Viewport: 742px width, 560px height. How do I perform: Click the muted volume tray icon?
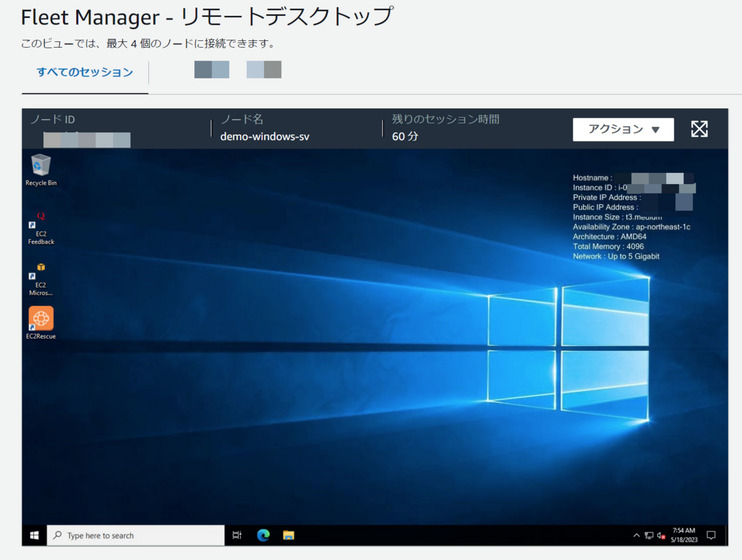point(661,535)
